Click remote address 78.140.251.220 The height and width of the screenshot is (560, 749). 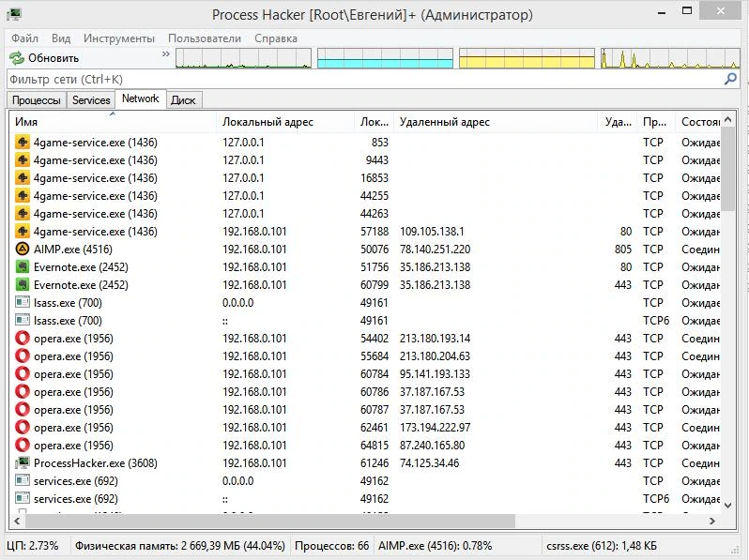point(436,250)
